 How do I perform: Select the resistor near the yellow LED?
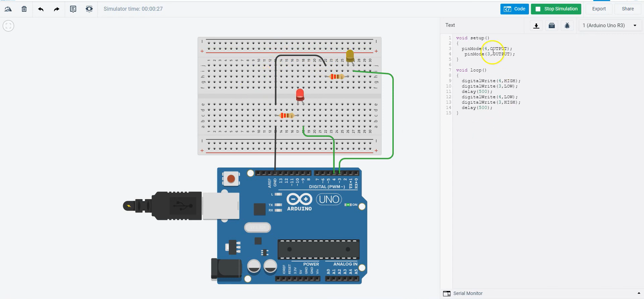[x=336, y=77]
